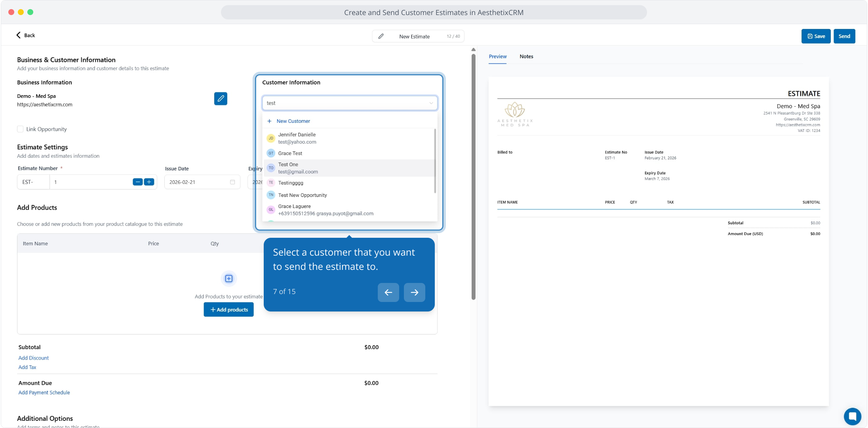Open the chat bubble widget

pyautogui.click(x=852, y=416)
